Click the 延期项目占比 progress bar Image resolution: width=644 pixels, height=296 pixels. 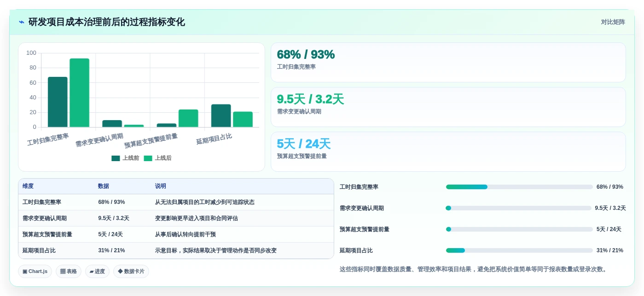[519, 250]
